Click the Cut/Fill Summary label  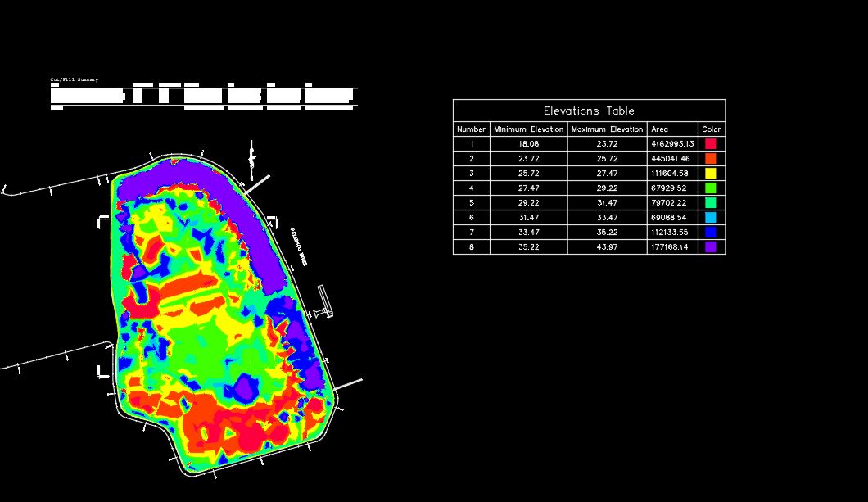73,79
